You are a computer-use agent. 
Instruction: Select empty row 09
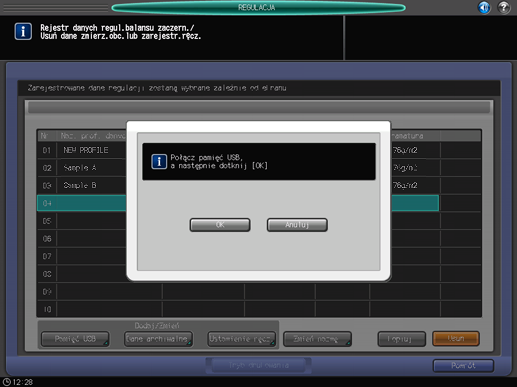[x=259, y=292]
